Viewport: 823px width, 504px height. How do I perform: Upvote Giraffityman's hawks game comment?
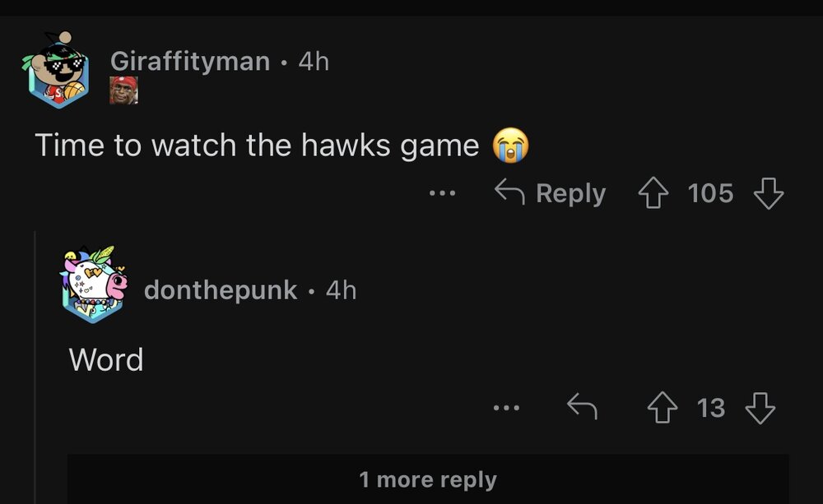(653, 193)
